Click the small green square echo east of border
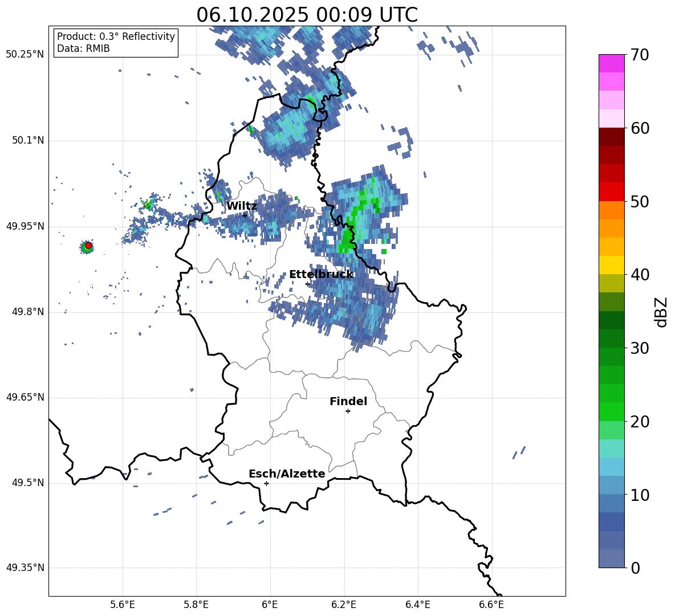 tap(384, 251)
